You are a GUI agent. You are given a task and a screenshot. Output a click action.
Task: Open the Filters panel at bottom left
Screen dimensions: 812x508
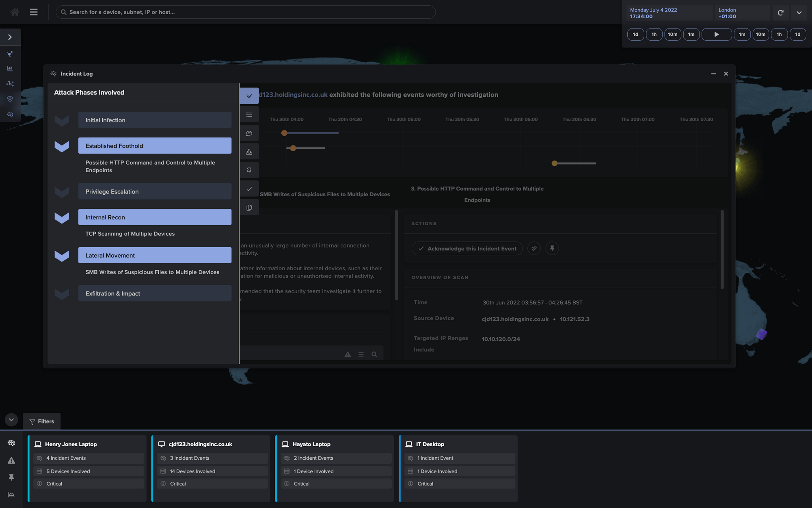[x=41, y=421]
